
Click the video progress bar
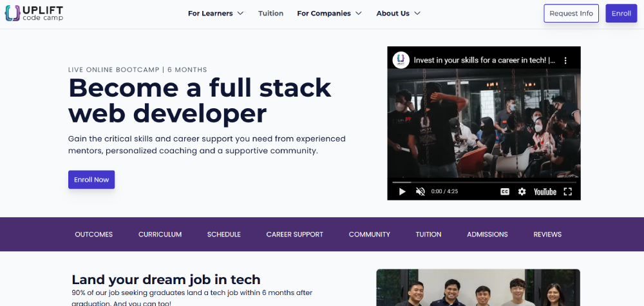click(x=483, y=182)
